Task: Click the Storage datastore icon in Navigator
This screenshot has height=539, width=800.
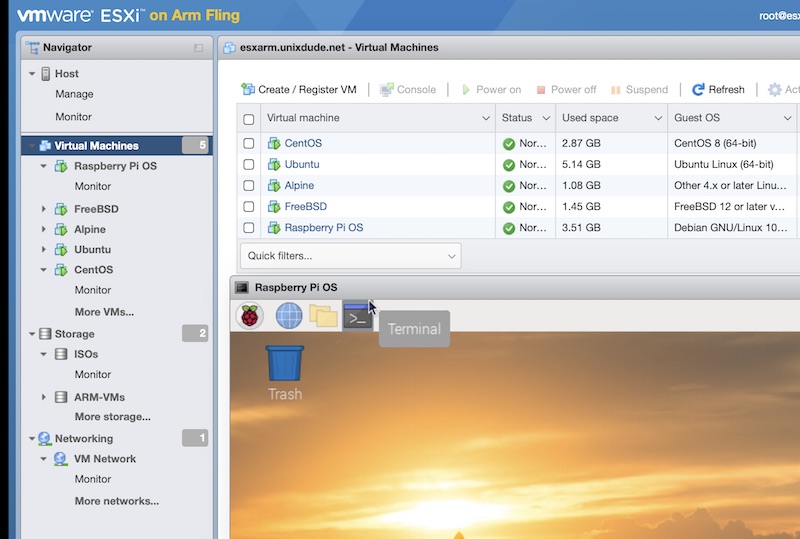Action: point(45,334)
